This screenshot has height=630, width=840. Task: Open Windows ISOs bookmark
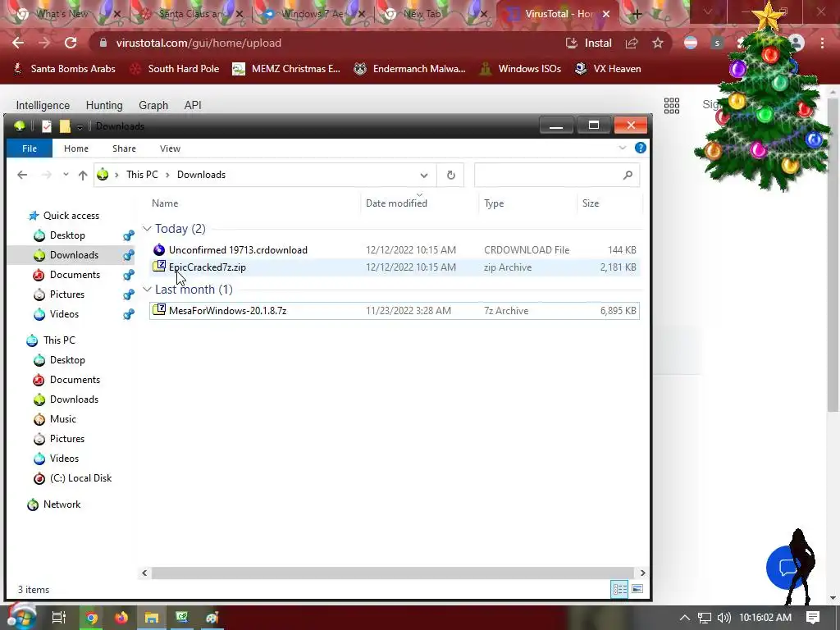coord(520,69)
